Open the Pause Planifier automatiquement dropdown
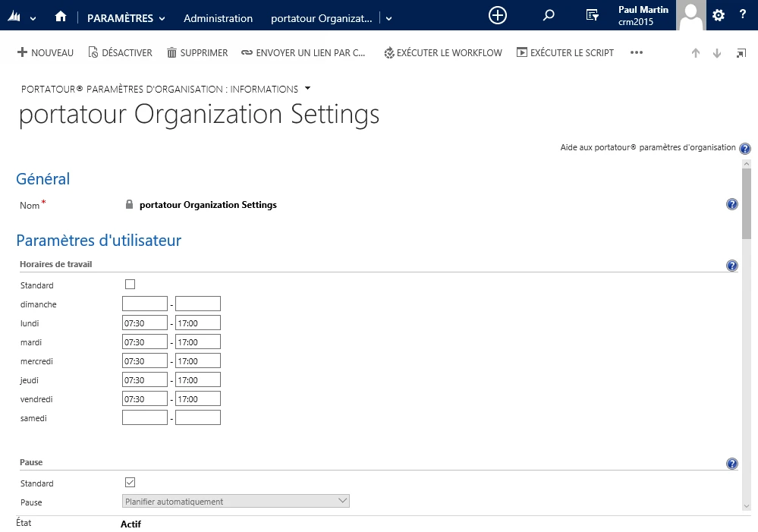 (235, 501)
